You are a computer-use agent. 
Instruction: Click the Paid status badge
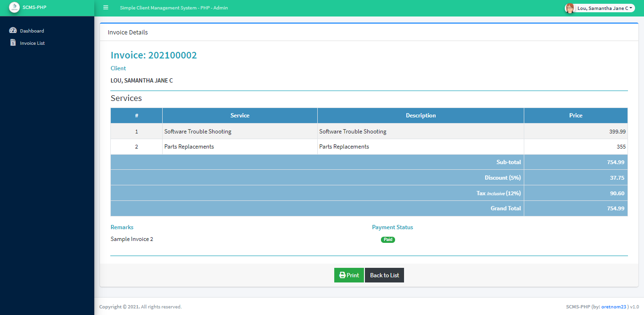click(x=388, y=240)
